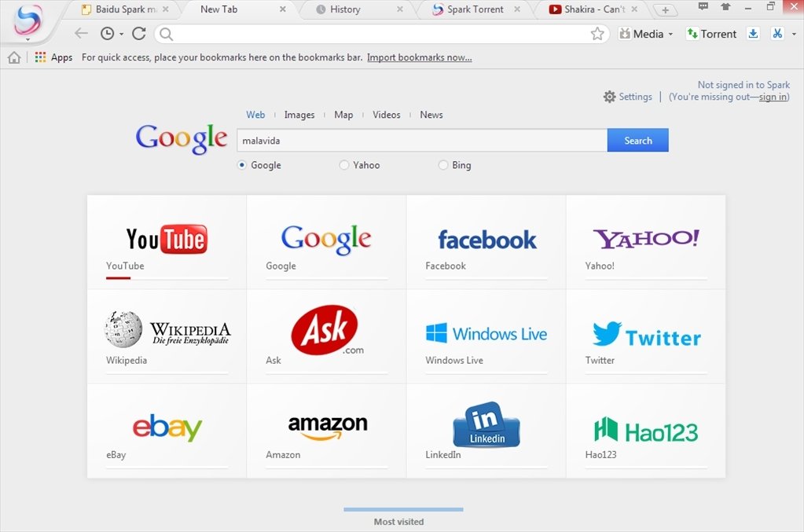Select the Videos search category

387,115
